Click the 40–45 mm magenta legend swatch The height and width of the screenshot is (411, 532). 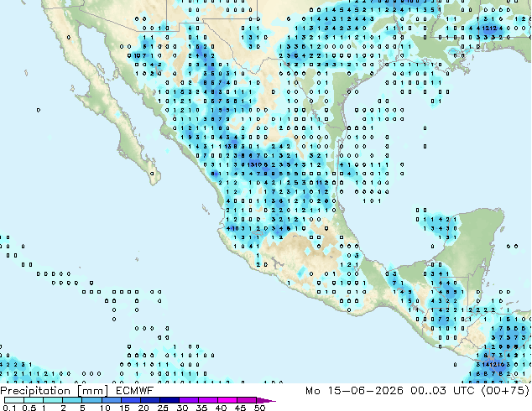227,400
